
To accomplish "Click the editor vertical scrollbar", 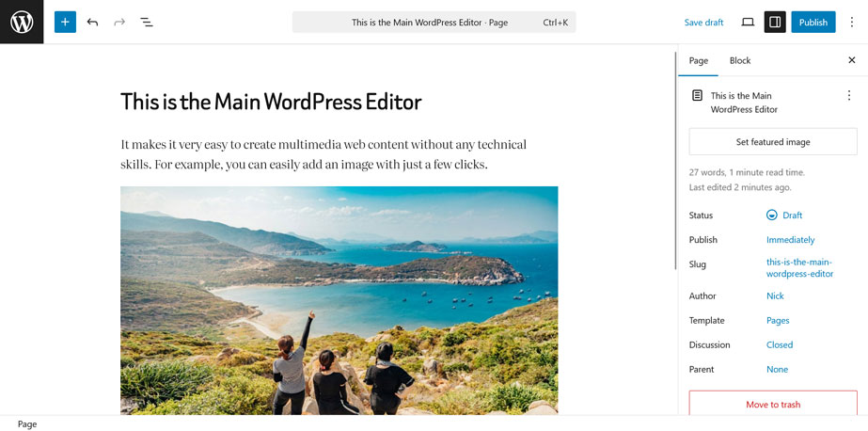I will [675, 161].
